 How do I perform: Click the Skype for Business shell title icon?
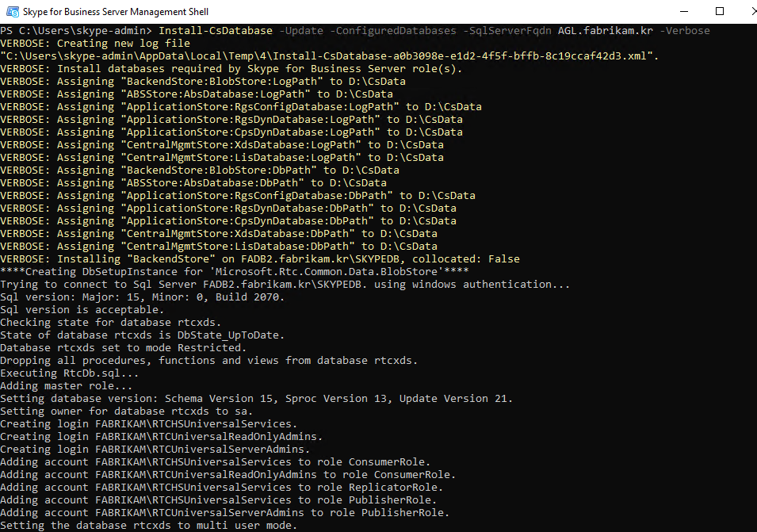(x=13, y=11)
